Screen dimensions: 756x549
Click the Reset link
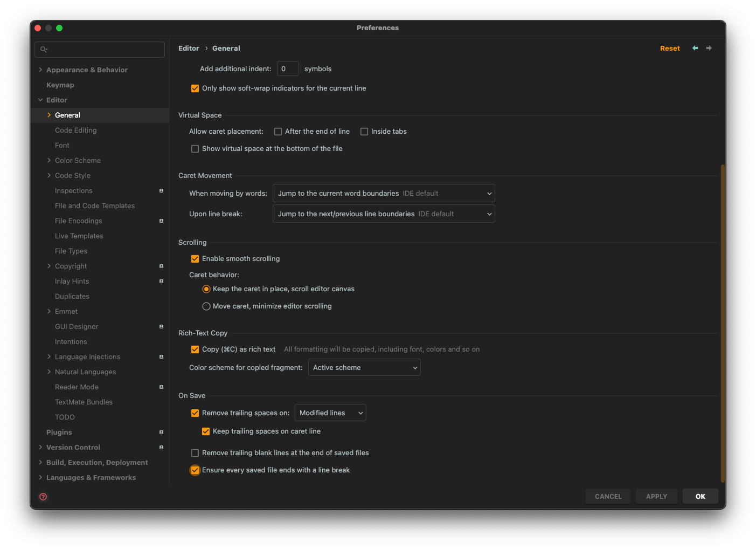(670, 48)
